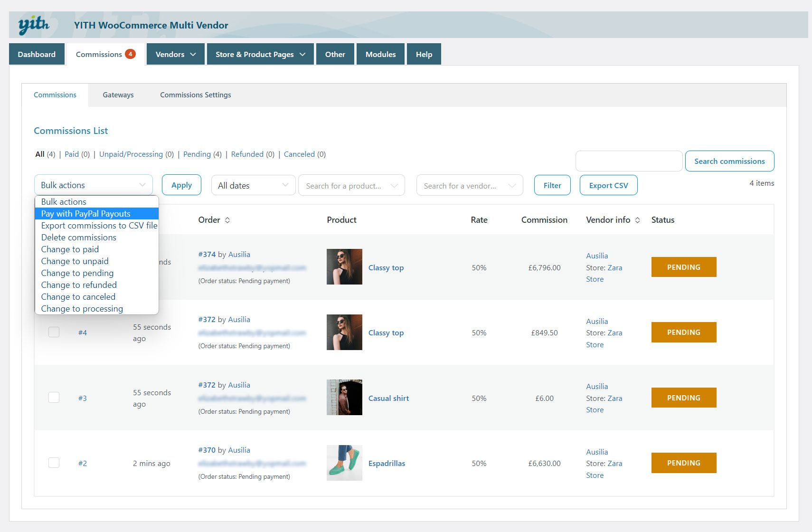
Task: Tick the checkbox for commission #4
Action: tap(54, 332)
